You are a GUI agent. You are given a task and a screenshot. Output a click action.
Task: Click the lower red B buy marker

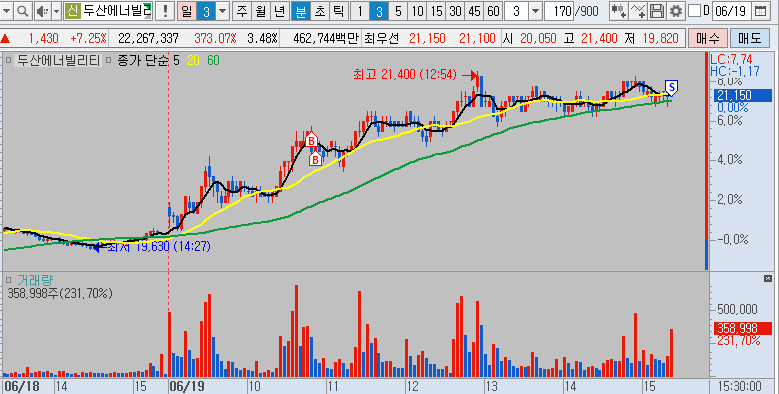click(314, 160)
